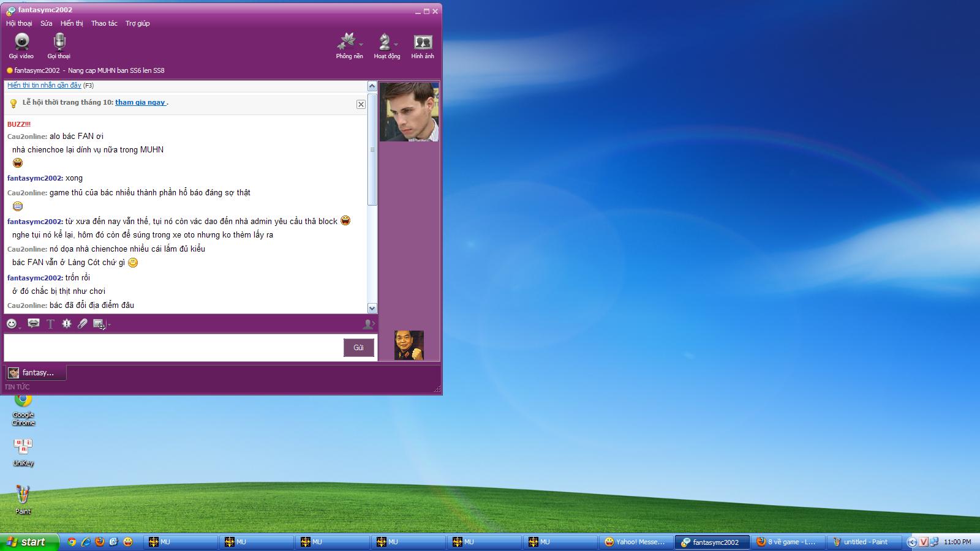Click message 'alo bác FAN ơi'
This screenshot has height=551, width=980.
77,136
